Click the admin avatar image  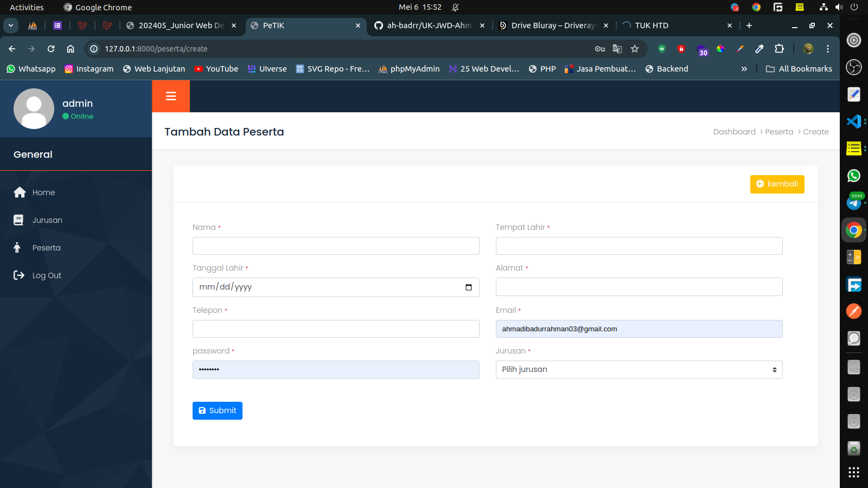tap(34, 108)
